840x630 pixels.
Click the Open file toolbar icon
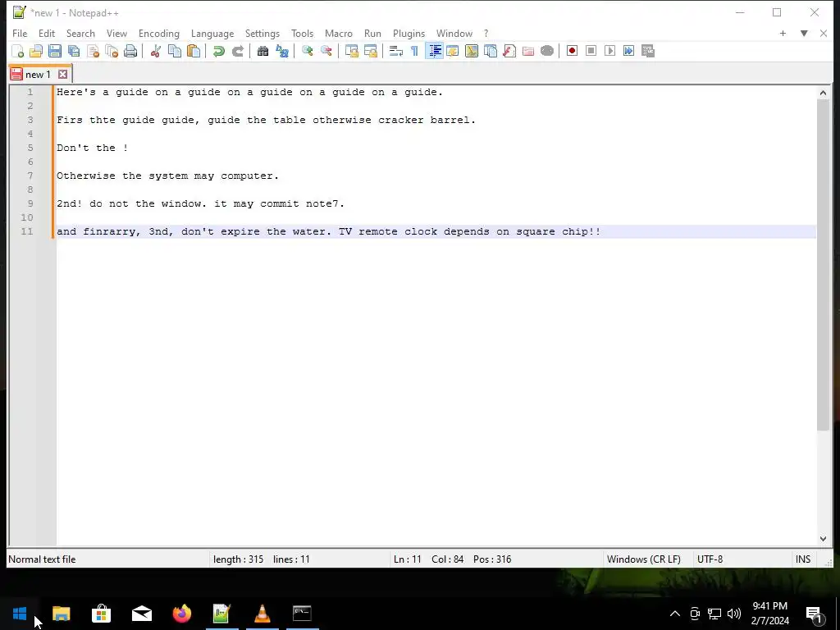pos(36,51)
